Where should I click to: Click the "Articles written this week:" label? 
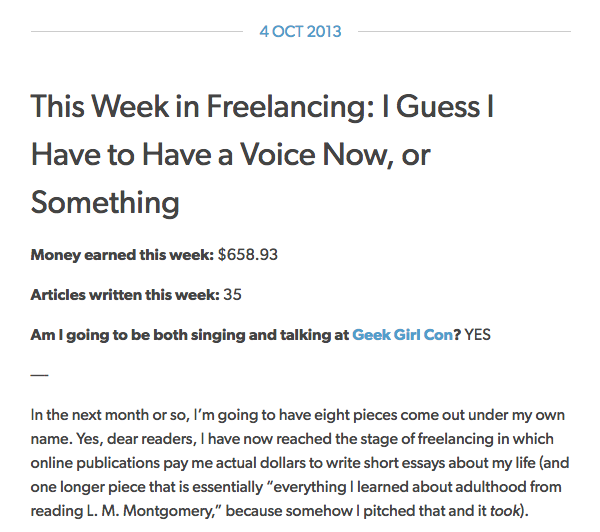click(125, 295)
